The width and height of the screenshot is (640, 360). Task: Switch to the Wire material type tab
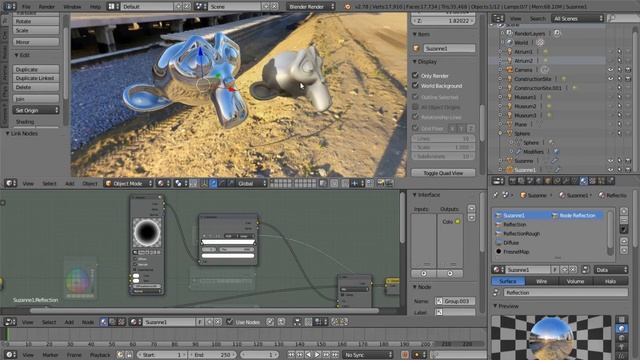point(542,281)
